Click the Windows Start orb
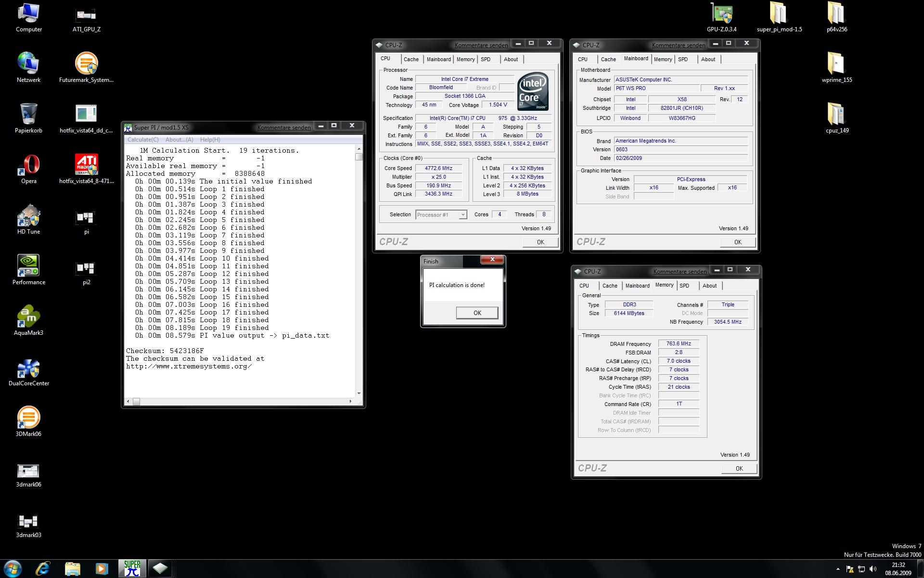924x578 pixels. 13,568
